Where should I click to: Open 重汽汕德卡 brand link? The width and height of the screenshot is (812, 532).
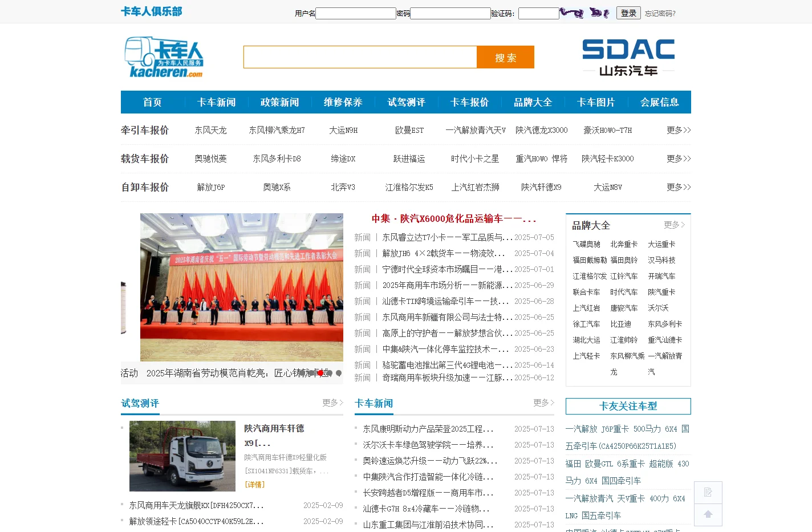tap(665, 340)
